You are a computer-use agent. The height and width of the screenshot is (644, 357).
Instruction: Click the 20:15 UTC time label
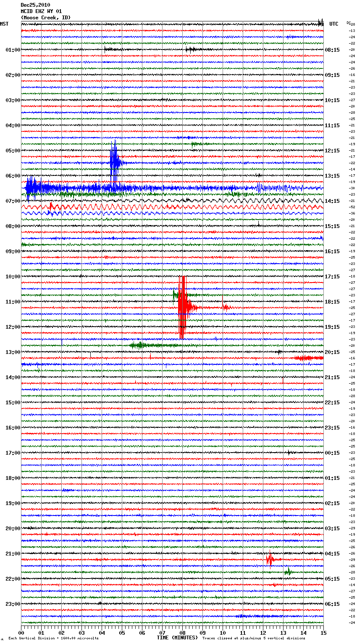pyautogui.click(x=332, y=352)
